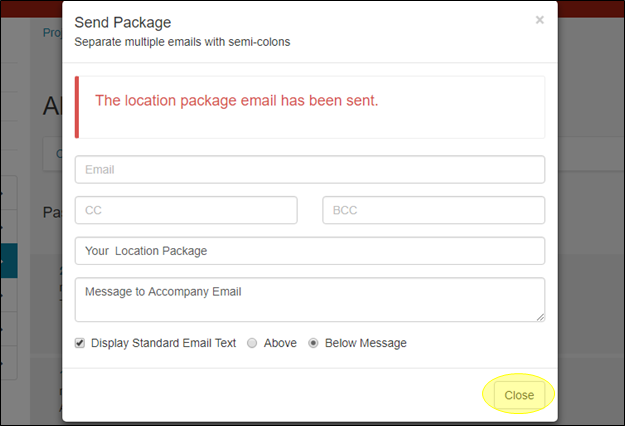Click the 'Your Location Package' subject field
Screen dimensions: 625x426
(x=309, y=251)
